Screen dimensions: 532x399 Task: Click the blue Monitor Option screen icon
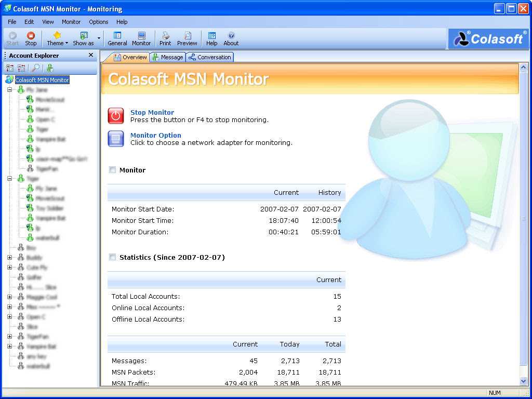tap(116, 139)
